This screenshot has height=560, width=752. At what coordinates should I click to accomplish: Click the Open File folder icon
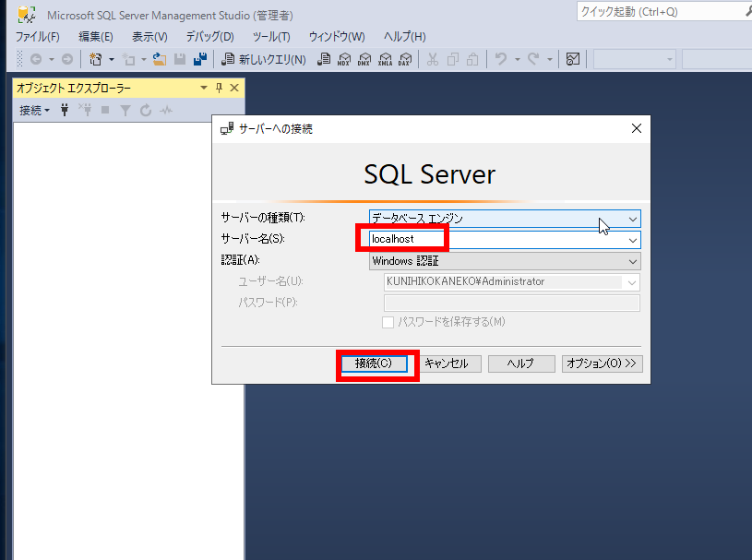[x=160, y=59]
